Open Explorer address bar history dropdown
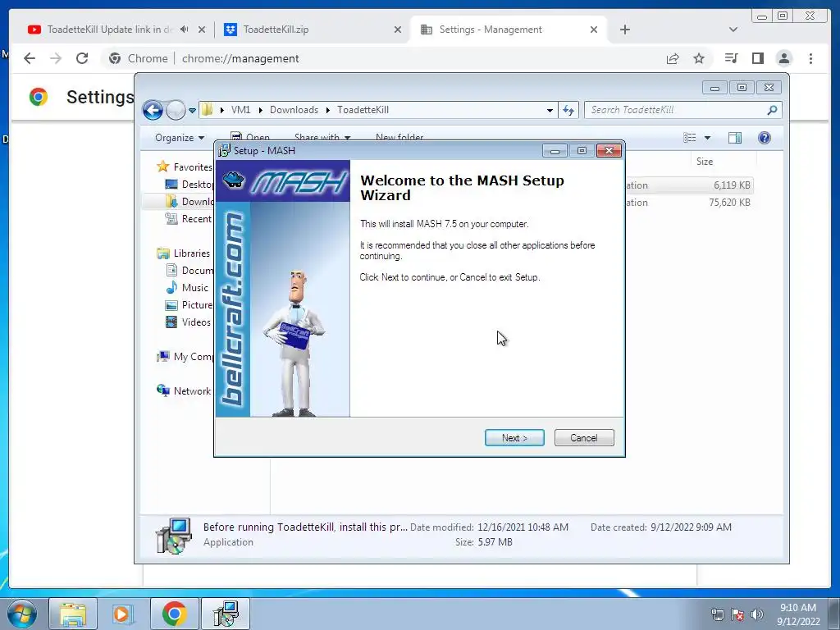Image resolution: width=840 pixels, height=630 pixels. (550, 110)
